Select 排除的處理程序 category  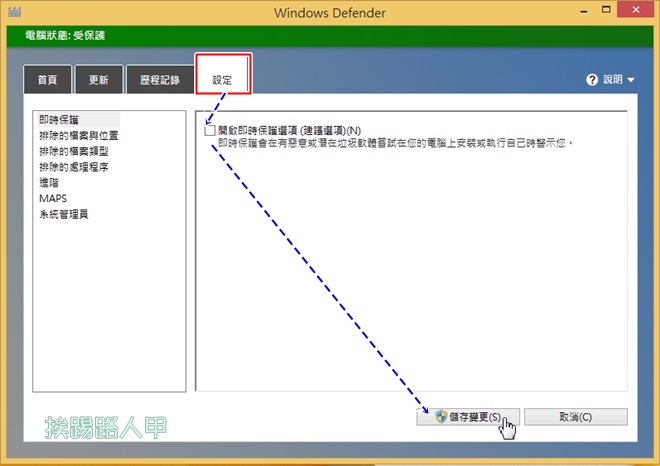coord(72,167)
